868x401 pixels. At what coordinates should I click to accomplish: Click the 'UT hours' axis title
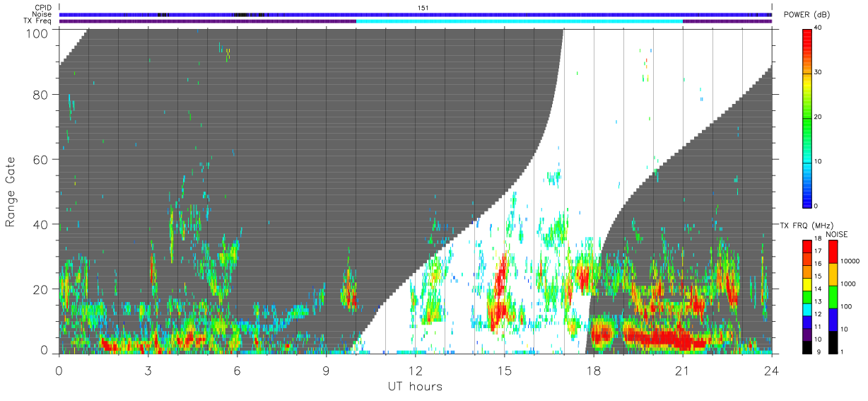(x=415, y=386)
